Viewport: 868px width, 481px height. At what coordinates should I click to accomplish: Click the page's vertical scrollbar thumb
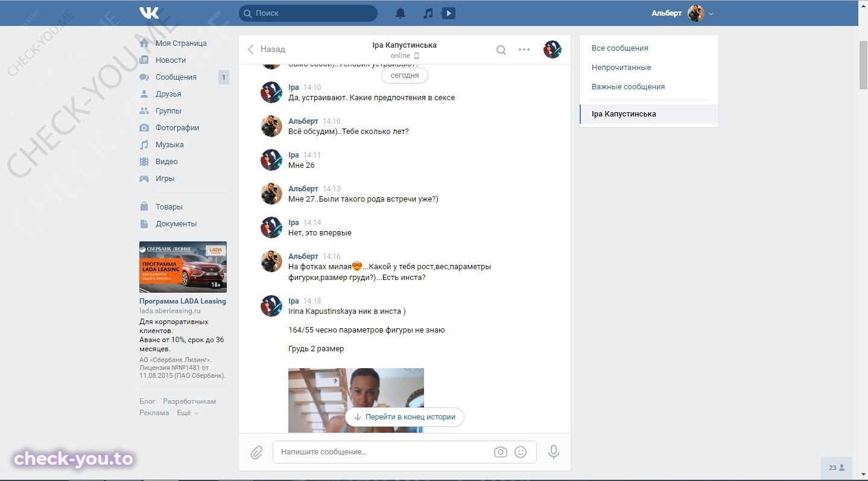(863, 65)
